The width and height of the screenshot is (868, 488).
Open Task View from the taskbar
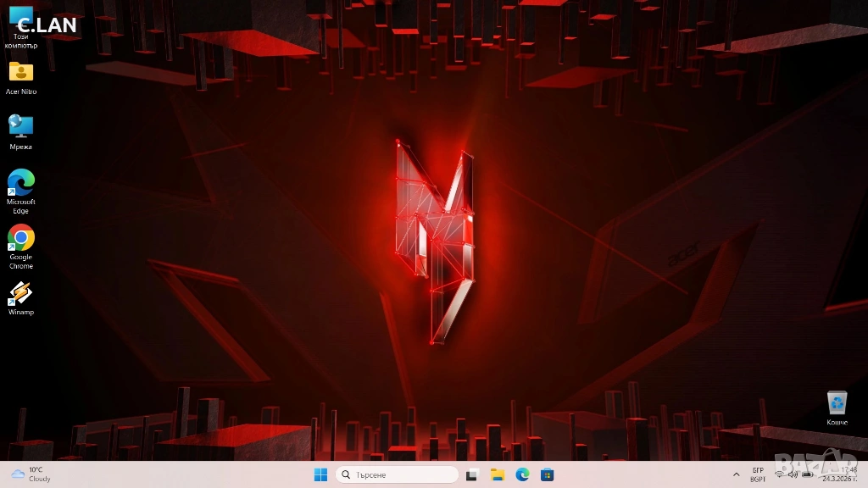473,474
